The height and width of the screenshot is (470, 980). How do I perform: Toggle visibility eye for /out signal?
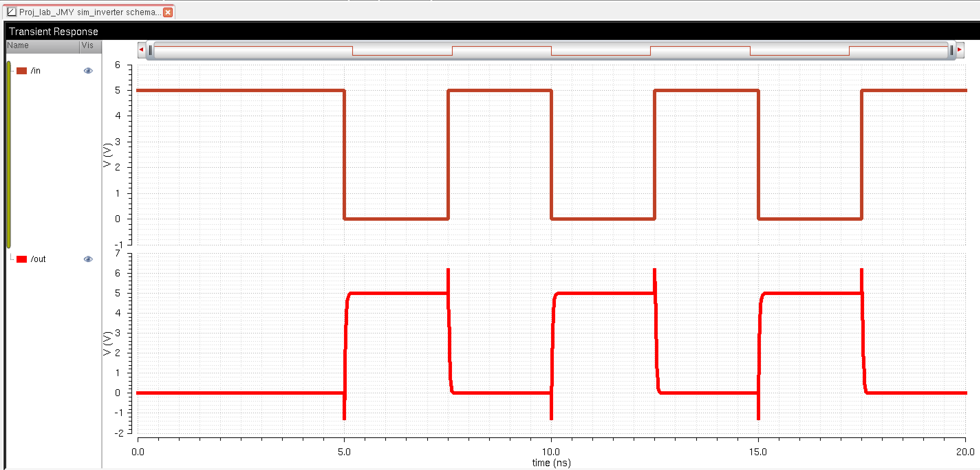click(88, 259)
